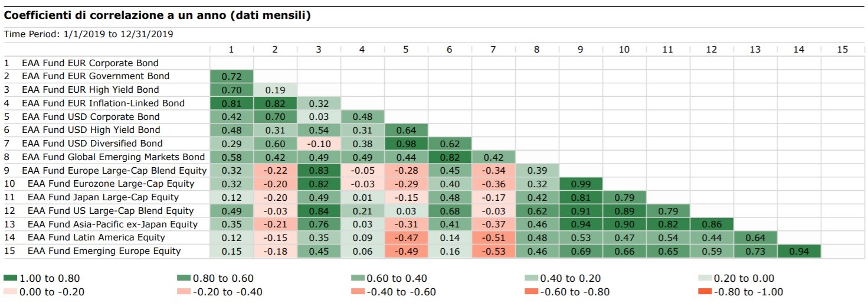Select the EAA Fund EUR Corporate Bond row label
The width and height of the screenshot is (868, 306).
(x=90, y=63)
